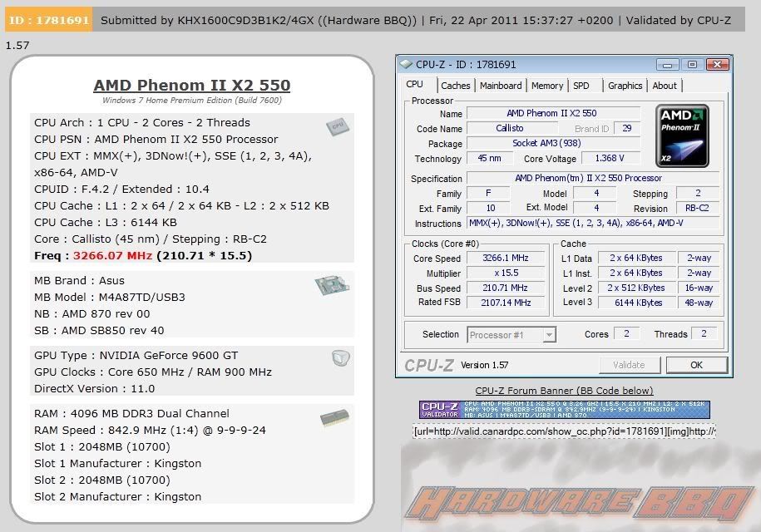Screen dimensions: 761x532
Task: Click the Level 3 value 6144 KBytes
Action: pos(636,303)
